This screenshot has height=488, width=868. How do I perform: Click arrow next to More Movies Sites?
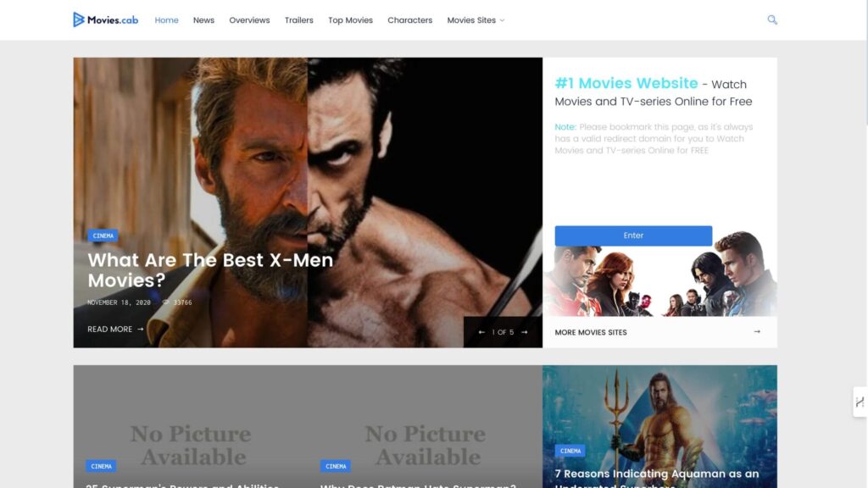coord(757,332)
